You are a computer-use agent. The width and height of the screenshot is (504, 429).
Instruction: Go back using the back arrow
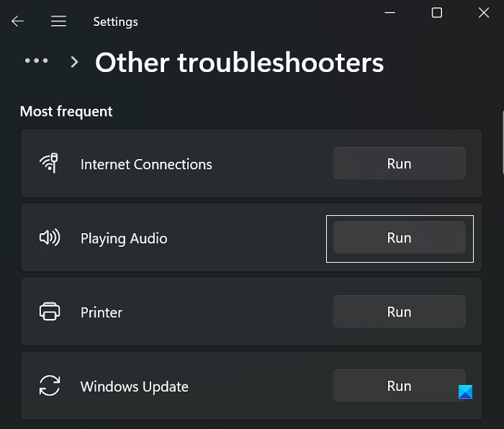(x=17, y=22)
